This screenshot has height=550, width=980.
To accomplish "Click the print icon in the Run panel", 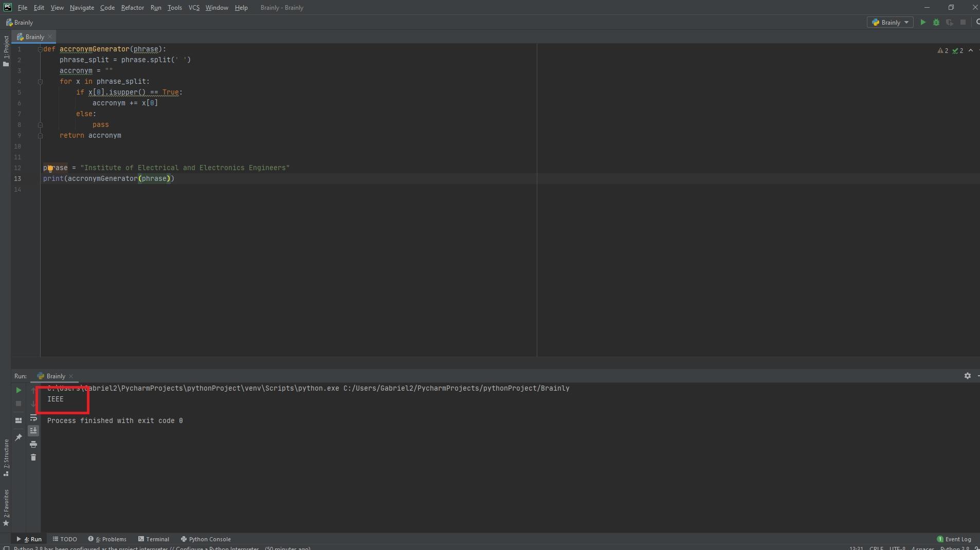I will click(x=33, y=445).
